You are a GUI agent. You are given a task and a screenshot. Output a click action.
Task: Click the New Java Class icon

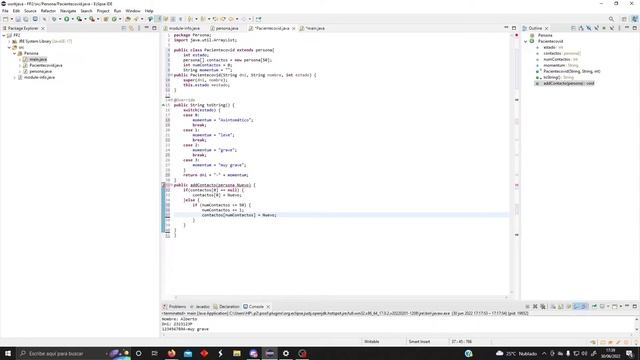coord(114,19)
